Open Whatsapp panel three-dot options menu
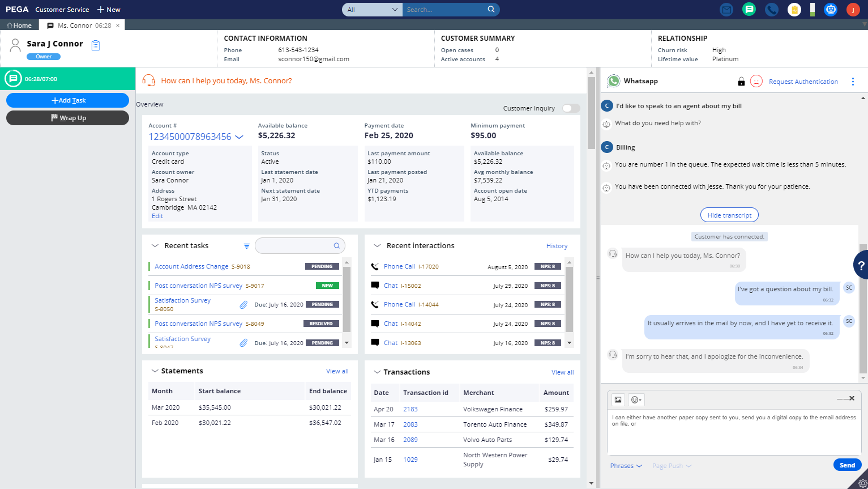 coord(853,82)
